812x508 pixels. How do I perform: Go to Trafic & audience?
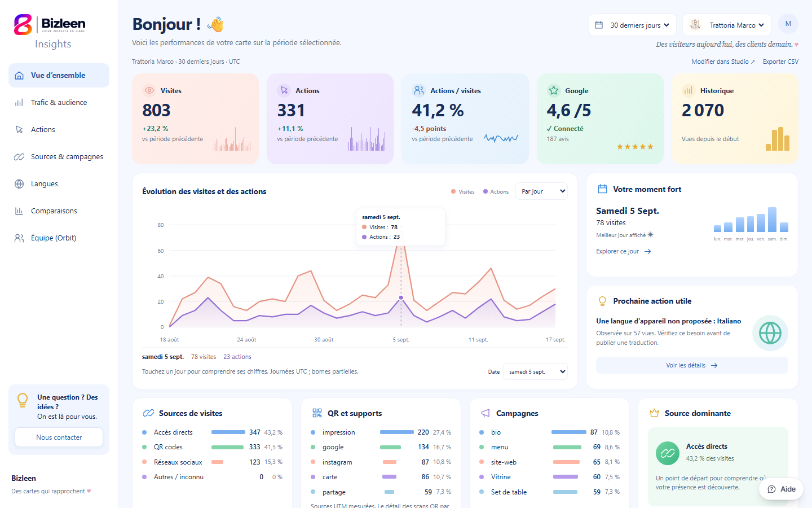coord(59,103)
